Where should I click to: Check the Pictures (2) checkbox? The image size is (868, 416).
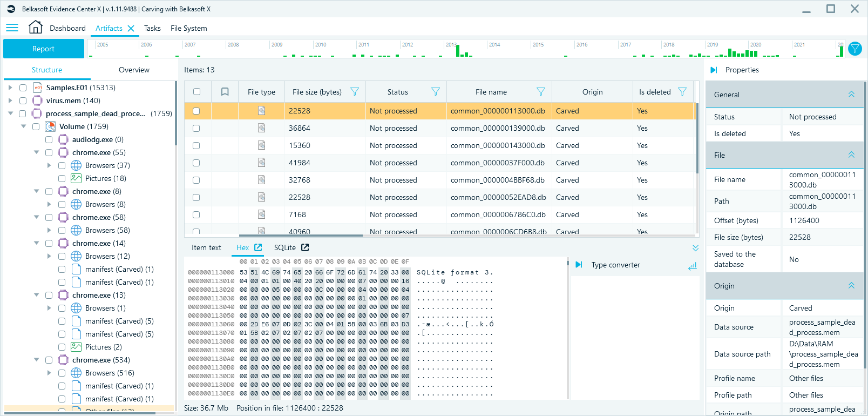62,347
